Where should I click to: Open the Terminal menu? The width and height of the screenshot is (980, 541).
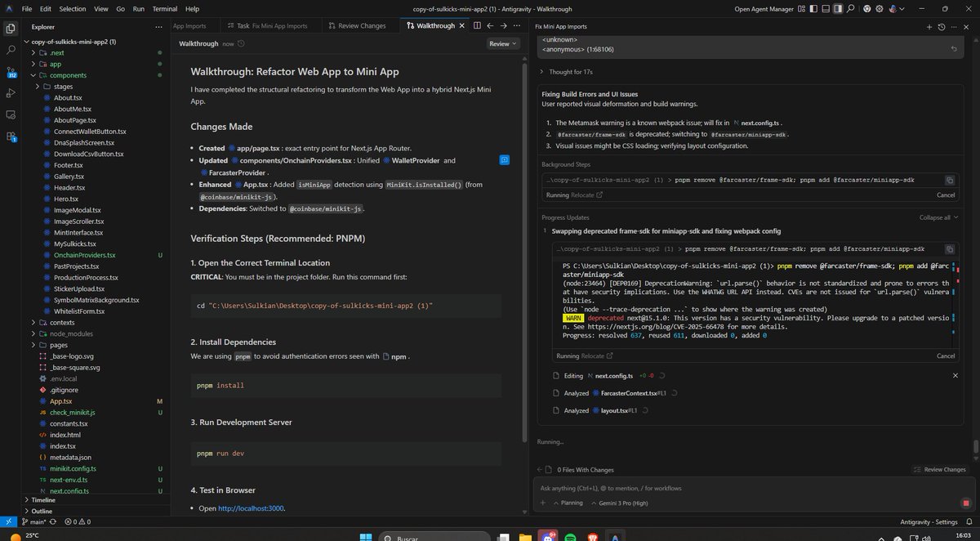tap(165, 9)
